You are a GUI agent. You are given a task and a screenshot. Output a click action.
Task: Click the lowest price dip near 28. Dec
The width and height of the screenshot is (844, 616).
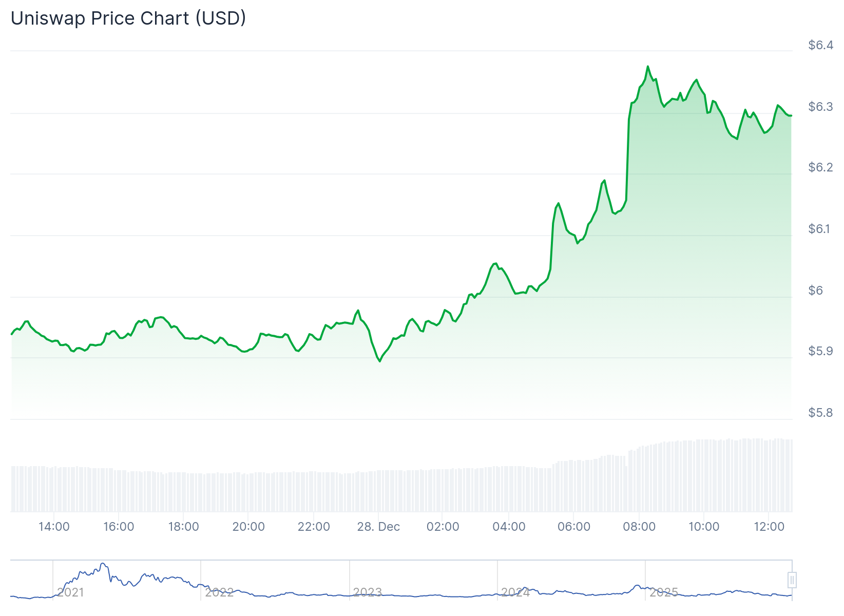click(380, 361)
